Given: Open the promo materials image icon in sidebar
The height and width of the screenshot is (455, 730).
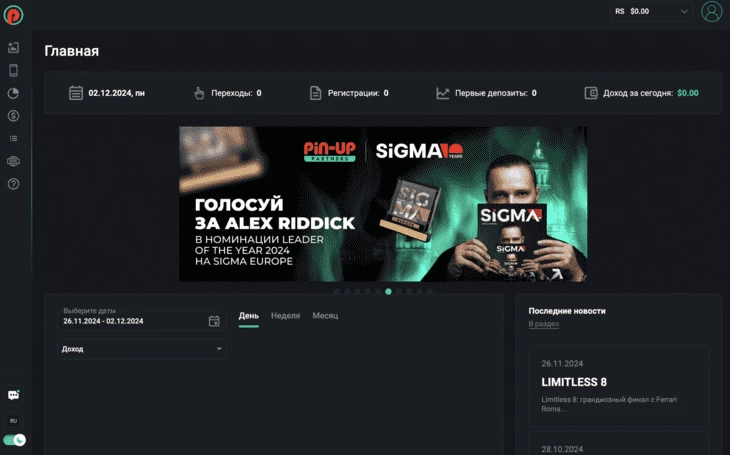Looking at the screenshot, I should pos(14,48).
